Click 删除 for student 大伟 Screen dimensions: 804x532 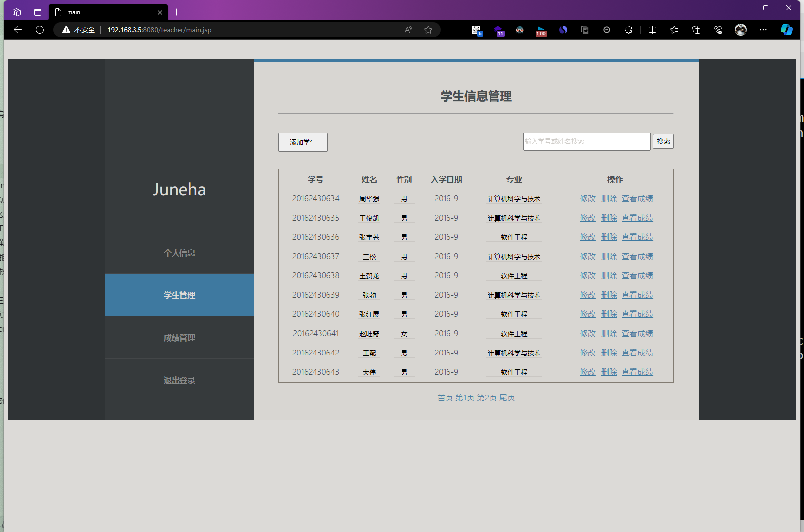coord(609,372)
